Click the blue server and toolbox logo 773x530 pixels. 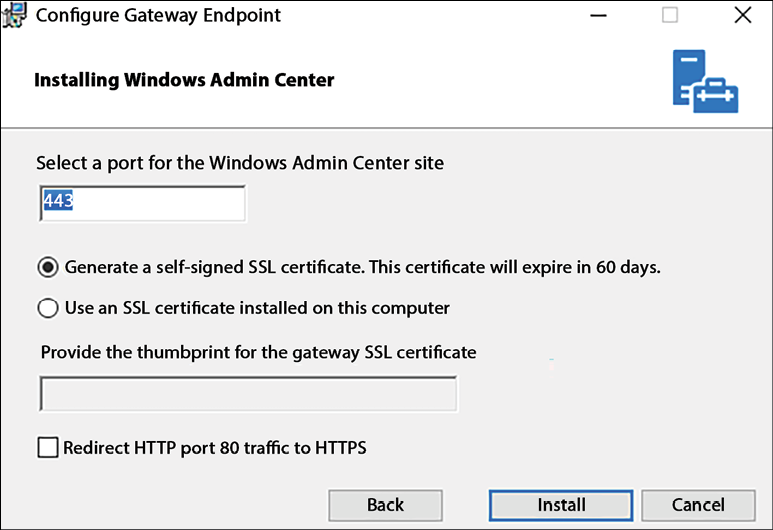(x=705, y=81)
